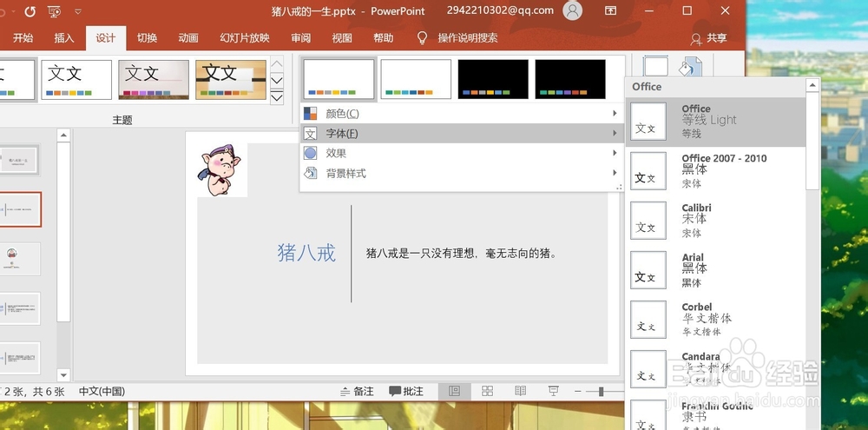Switch to the 切换 tab
868x430 pixels.
coord(147,37)
